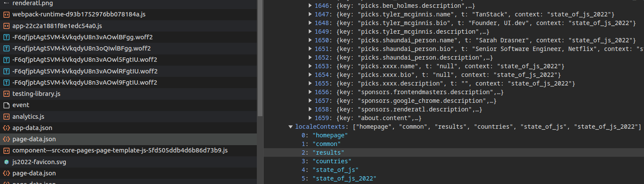
Task: Click font icon of kVkqdyU8n3vAOwlBFgg.woff2
Action: [6, 37]
